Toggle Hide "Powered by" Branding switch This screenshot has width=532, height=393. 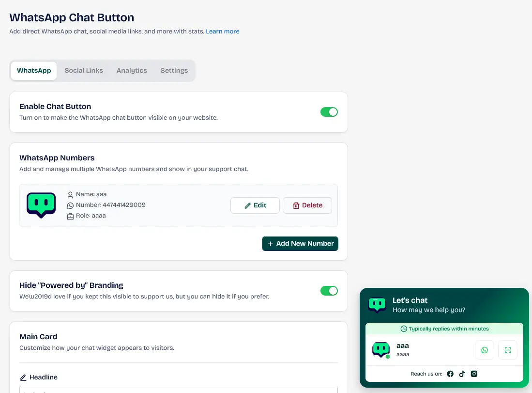coord(329,291)
